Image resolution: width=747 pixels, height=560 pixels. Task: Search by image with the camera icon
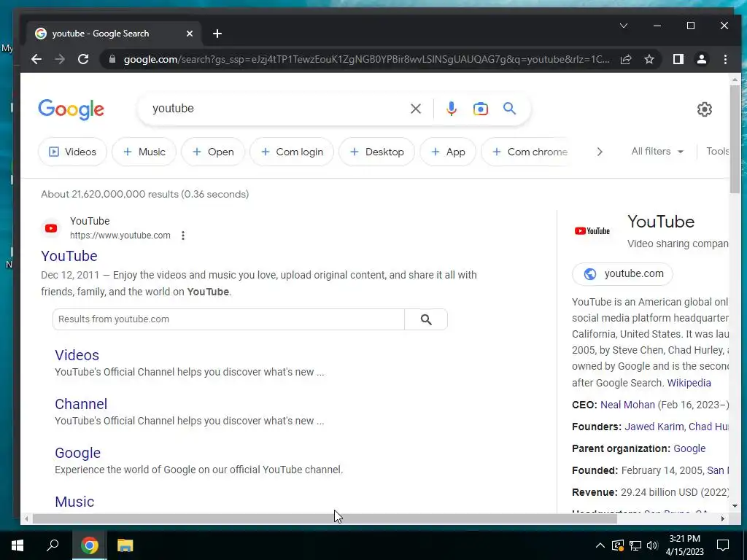coord(480,109)
